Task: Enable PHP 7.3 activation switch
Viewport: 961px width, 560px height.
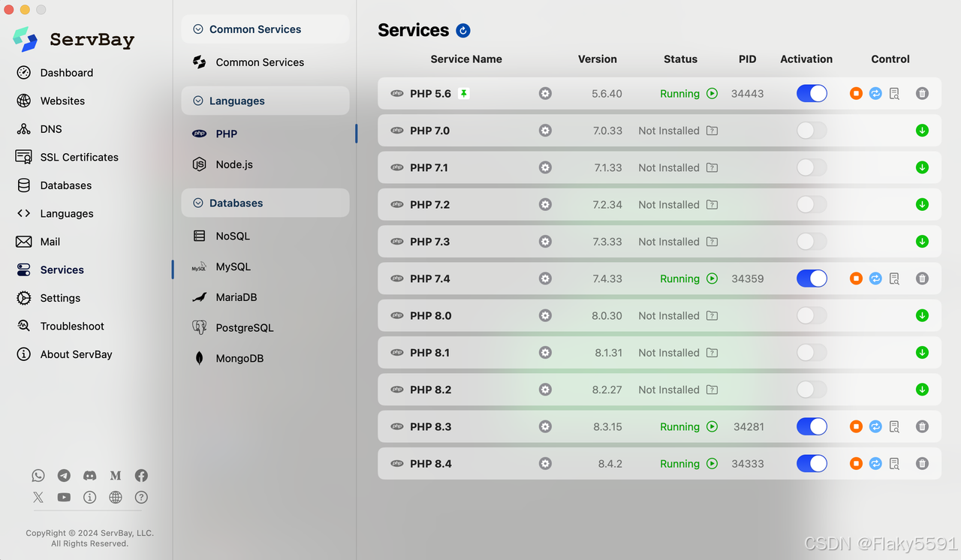Action: pos(812,242)
